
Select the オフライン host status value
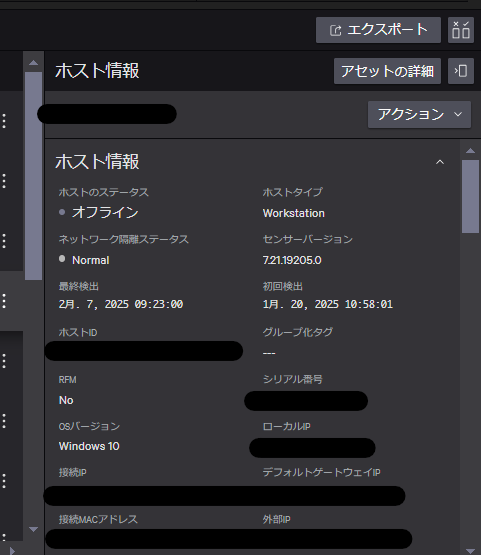(105, 212)
